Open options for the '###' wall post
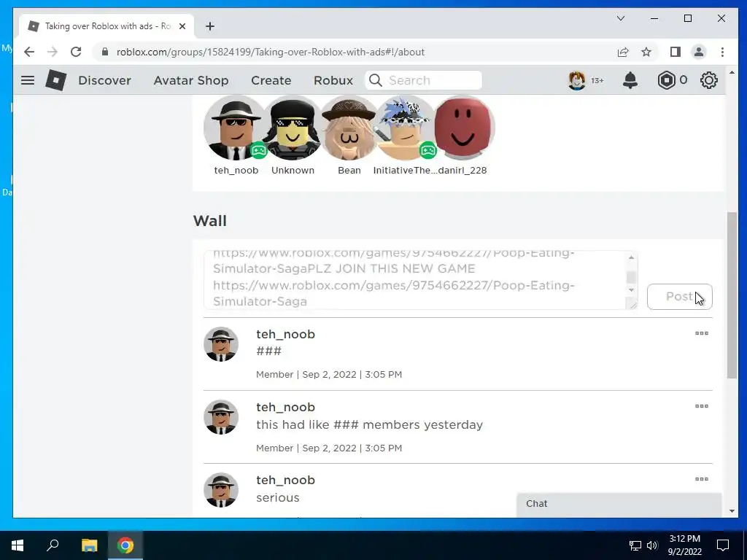This screenshot has height=560, width=747. point(701,333)
